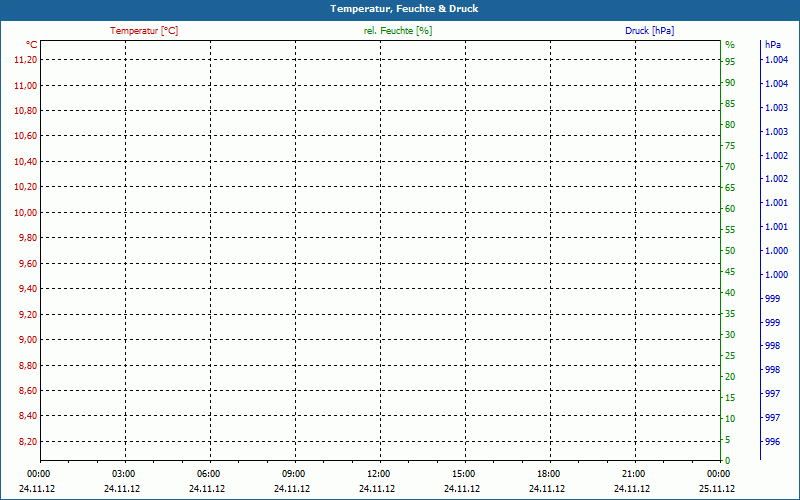Click the 18:00 time axis label

point(548,474)
